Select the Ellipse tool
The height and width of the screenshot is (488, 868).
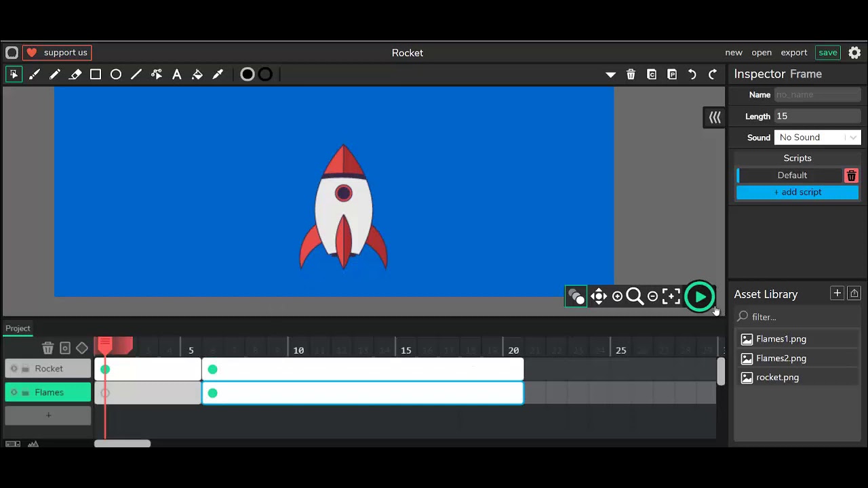point(116,75)
